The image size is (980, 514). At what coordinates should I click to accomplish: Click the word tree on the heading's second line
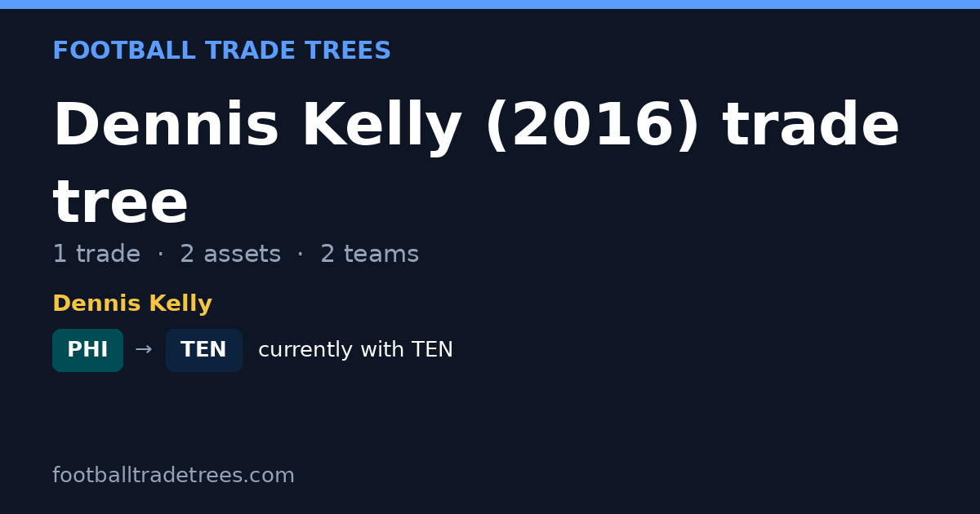(x=120, y=204)
